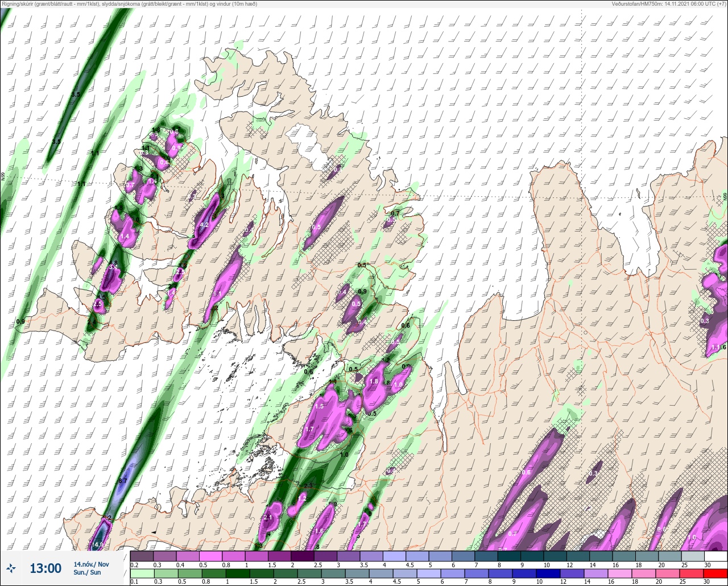Click the 8.7 precipitation value on the map
The image size is (728, 586).
122,481
